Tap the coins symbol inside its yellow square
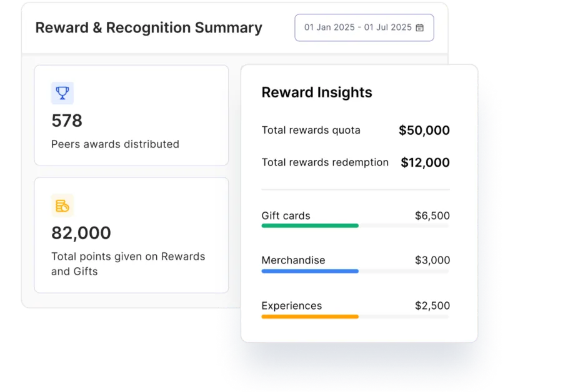The height and width of the screenshot is (392, 563). click(61, 205)
